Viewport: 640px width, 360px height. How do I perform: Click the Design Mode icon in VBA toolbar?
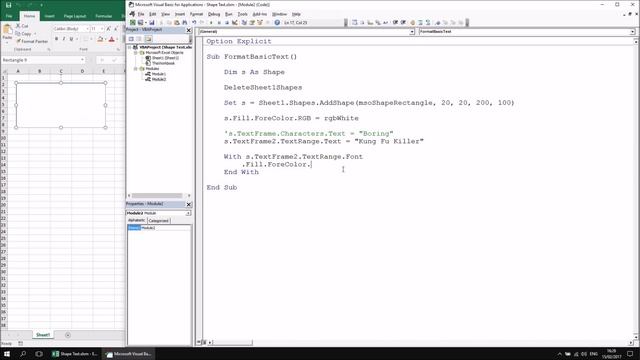(x=234, y=22)
